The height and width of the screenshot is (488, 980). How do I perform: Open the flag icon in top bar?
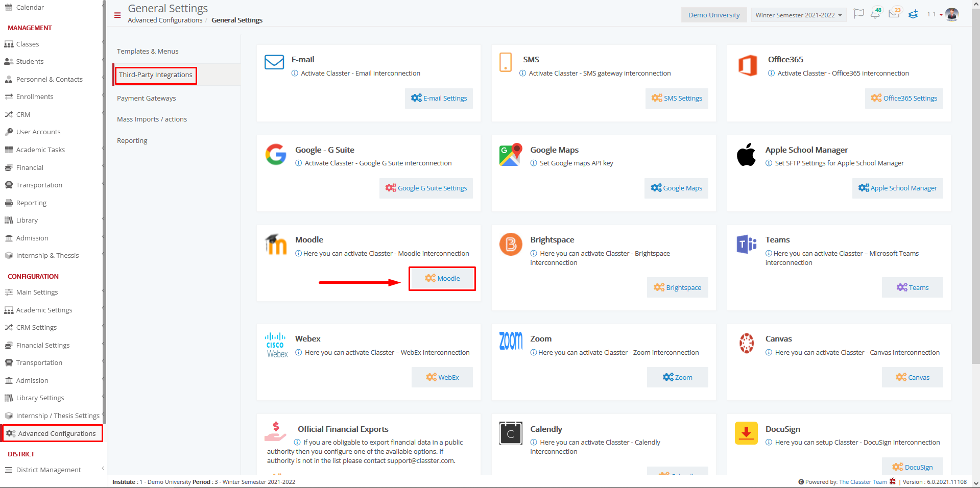[x=859, y=14]
